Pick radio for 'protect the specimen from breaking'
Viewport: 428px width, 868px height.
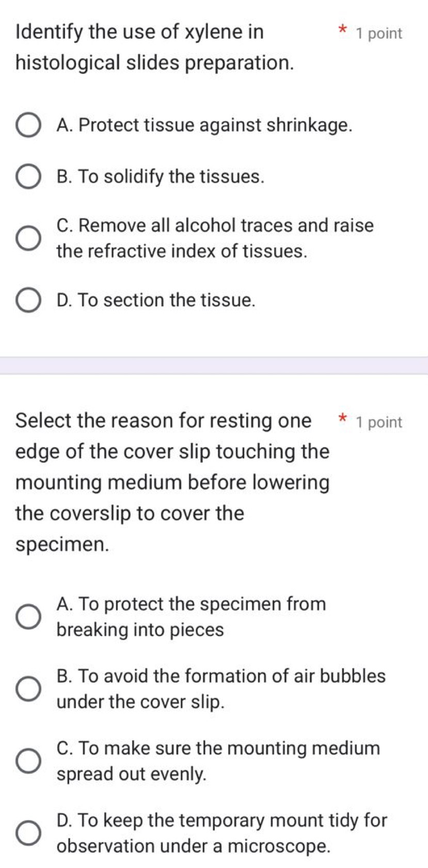click(x=28, y=617)
